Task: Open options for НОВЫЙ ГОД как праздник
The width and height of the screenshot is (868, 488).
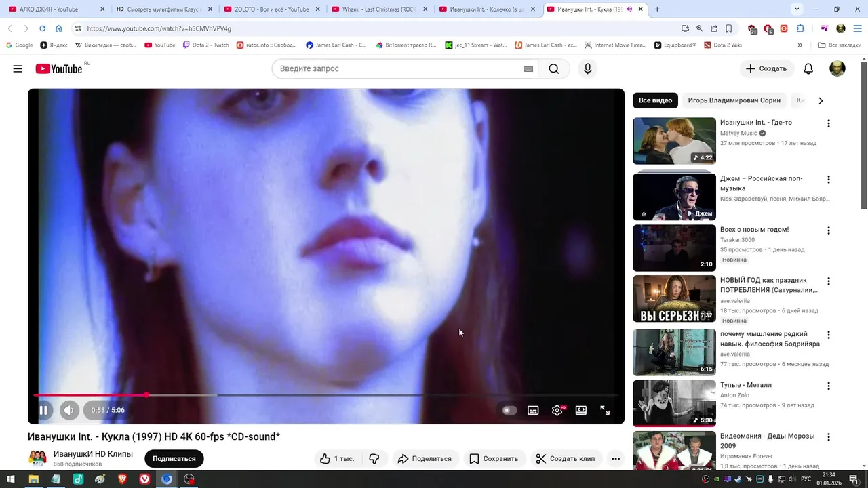Action: tap(828, 281)
